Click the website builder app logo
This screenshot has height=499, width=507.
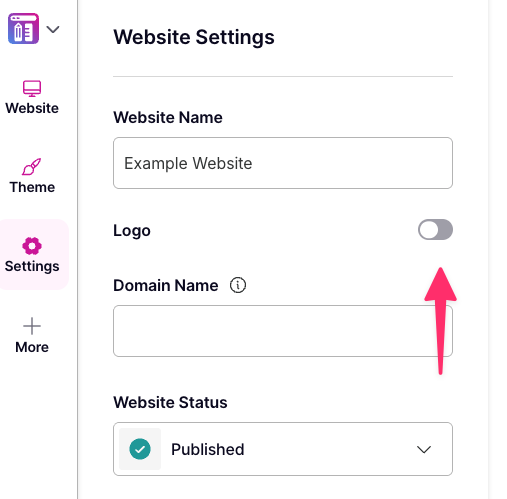pos(23,29)
